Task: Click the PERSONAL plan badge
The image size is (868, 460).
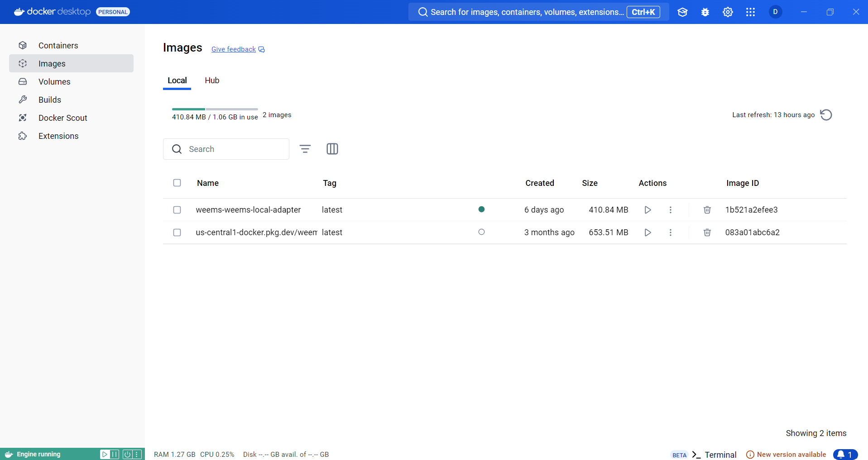Action: [x=113, y=12]
